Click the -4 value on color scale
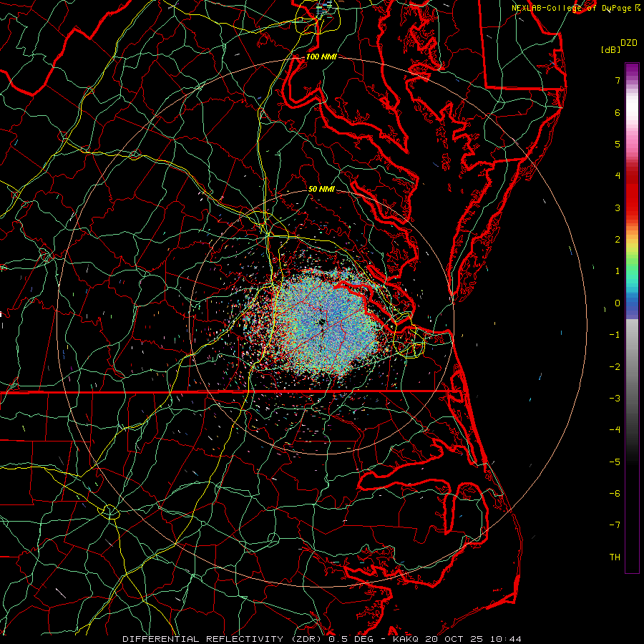644x644 pixels. click(615, 430)
